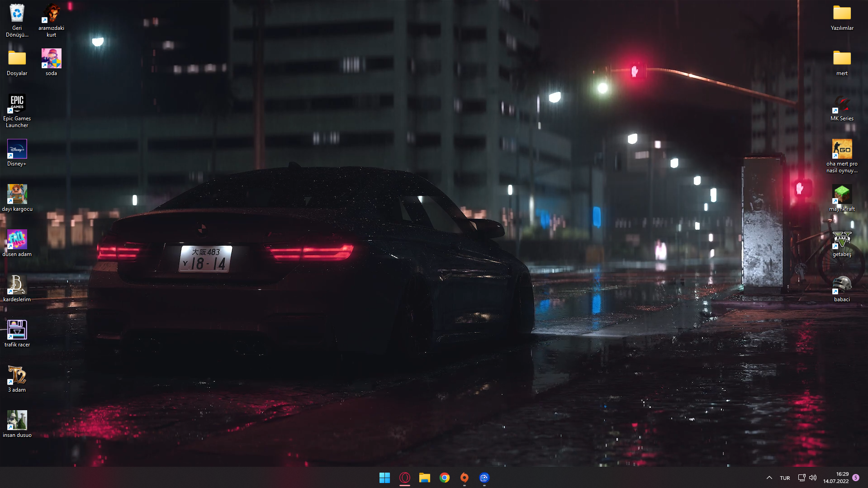Select the insan dusuo shortcut
Screen dimensions: 868x488
(17, 424)
